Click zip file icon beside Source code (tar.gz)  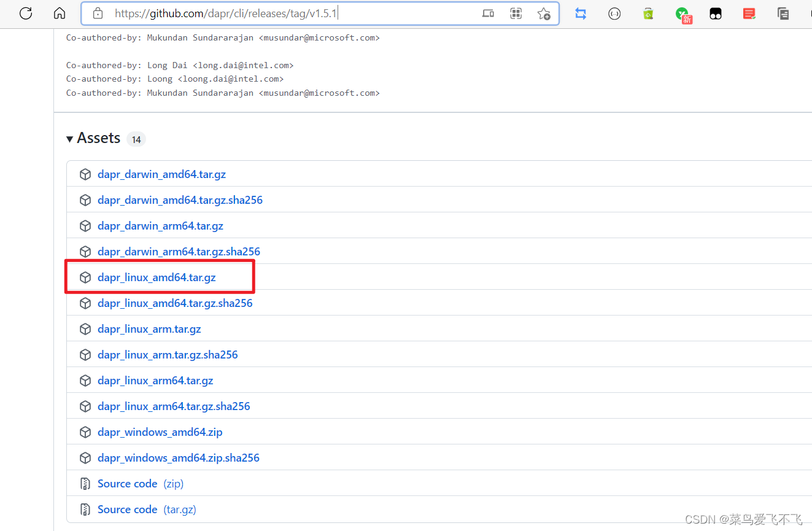pyautogui.click(x=85, y=510)
